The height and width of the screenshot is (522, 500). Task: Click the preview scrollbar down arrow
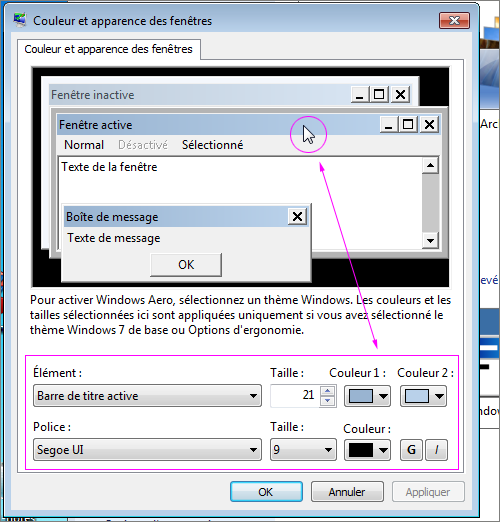[430, 240]
